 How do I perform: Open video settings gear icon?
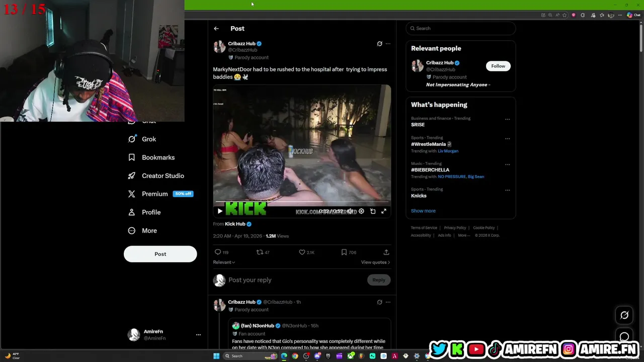(361, 211)
